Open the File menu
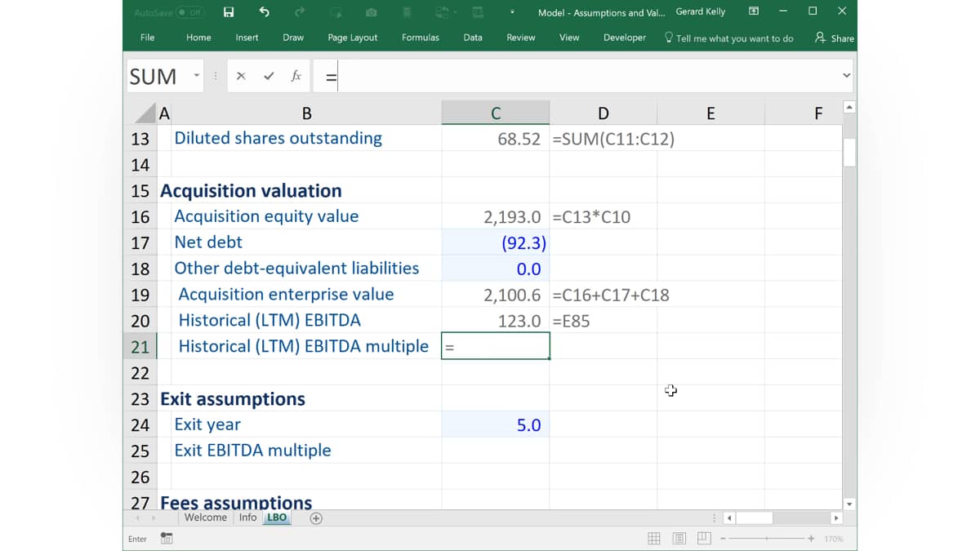Image resolution: width=980 pixels, height=551 pixels. (148, 38)
